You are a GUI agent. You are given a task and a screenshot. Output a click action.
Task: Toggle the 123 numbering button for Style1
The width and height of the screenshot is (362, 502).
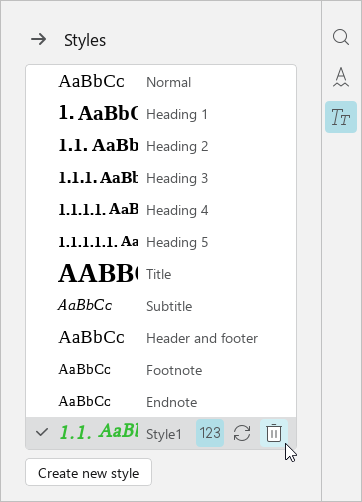[x=210, y=433]
